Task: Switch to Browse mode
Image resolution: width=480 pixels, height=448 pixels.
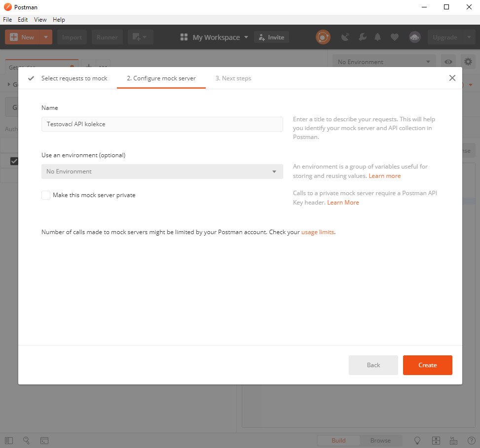Action: point(380,440)
